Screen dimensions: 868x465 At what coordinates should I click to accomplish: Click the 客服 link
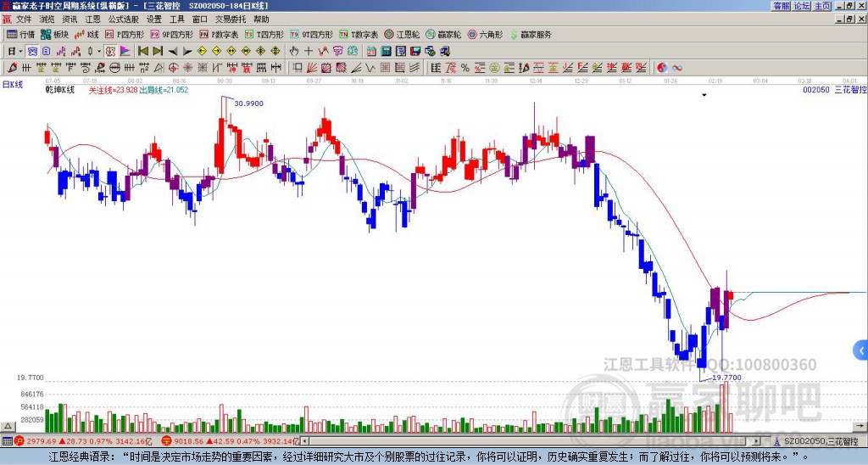tap(781, 6)
